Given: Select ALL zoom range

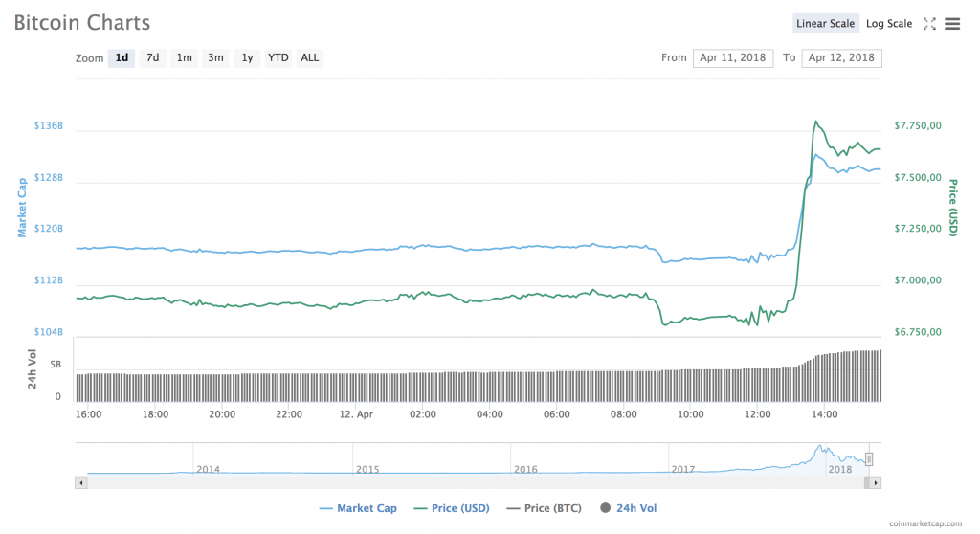Looking at the screenshot, I should [x=309, y=58].
